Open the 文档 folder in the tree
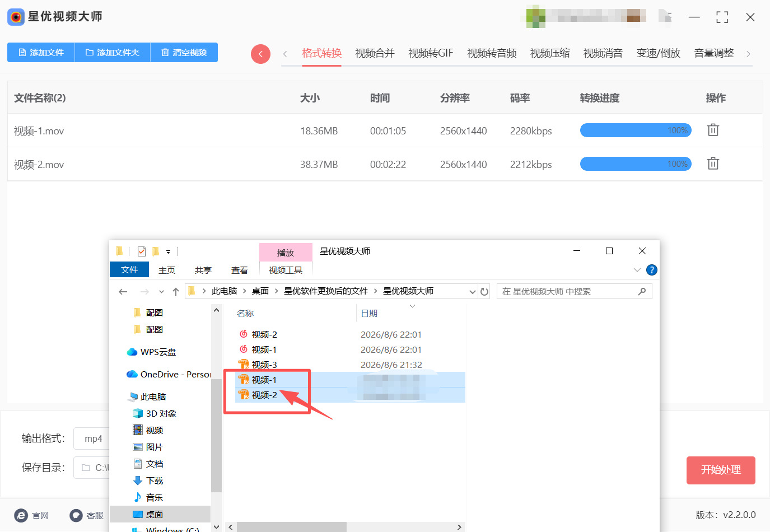The width and height of the screenshot is (770, 532). click(148, 464)
